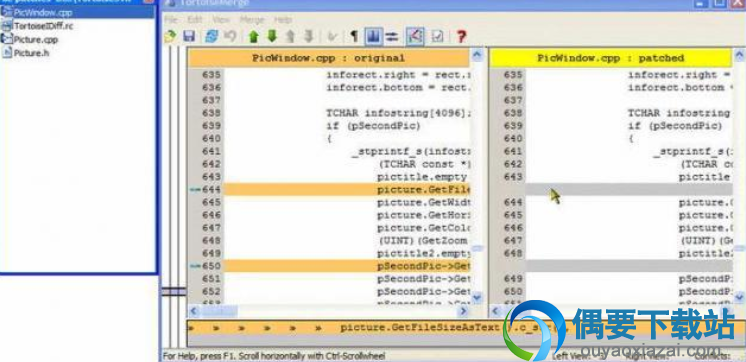Select Picture.cpp in the patch file list
Image resolution: width=746 pixels, height=362 pixels.
point(36,40)
